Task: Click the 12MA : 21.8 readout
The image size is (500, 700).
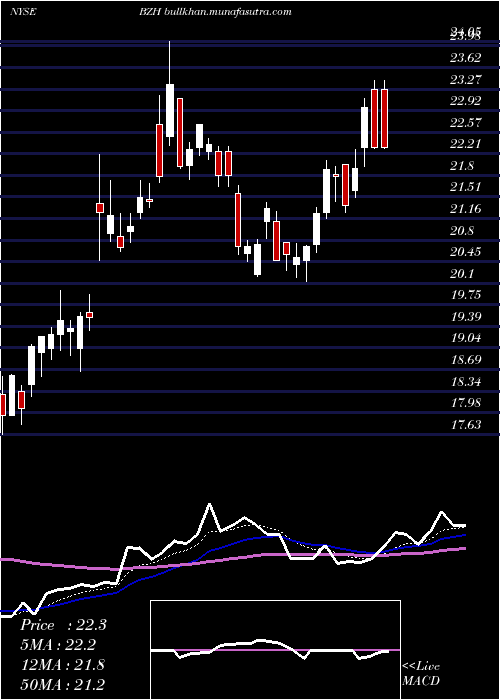Action: 62,665
